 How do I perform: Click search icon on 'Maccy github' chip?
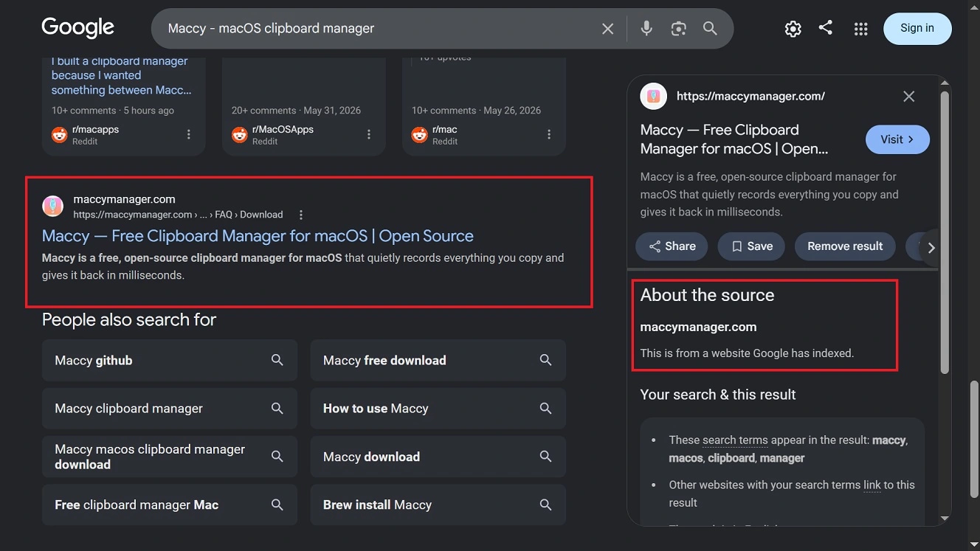[x=277, y=360]
